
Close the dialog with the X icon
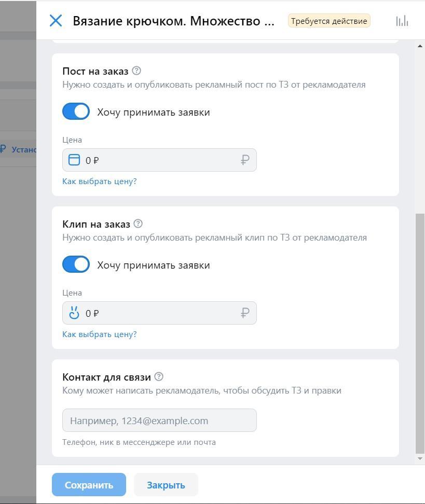[56, 21]
